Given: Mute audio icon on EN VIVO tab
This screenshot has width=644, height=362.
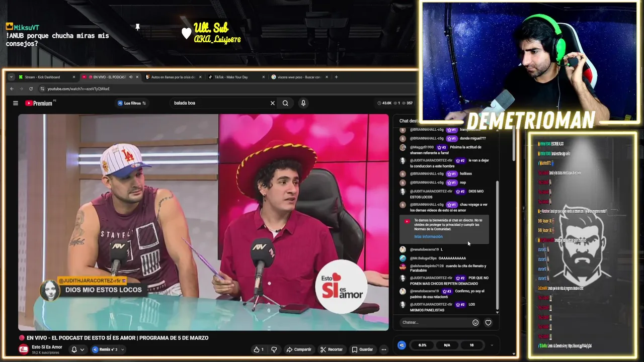Looking at the screenshot, I should point(130,77).
